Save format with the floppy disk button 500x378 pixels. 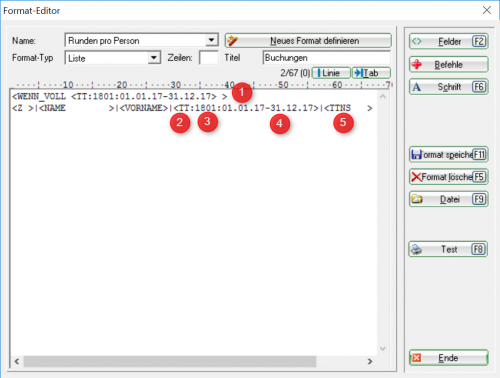click(x=449, y=155)
